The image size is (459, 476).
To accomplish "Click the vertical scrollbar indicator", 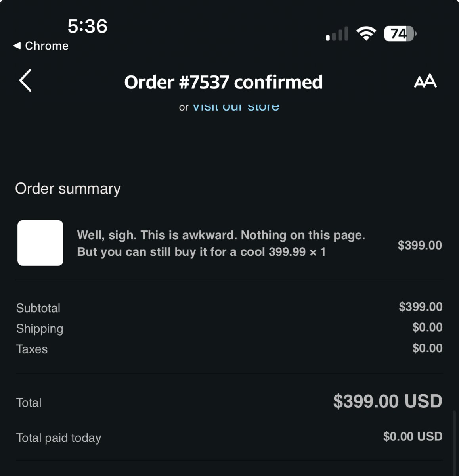I will (x=454, y=443).
